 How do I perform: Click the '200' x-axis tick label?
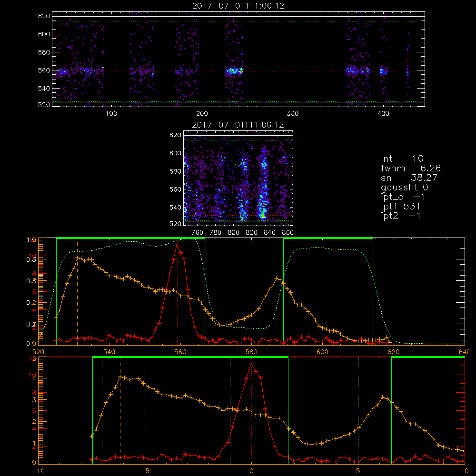[x=202, y=114]
